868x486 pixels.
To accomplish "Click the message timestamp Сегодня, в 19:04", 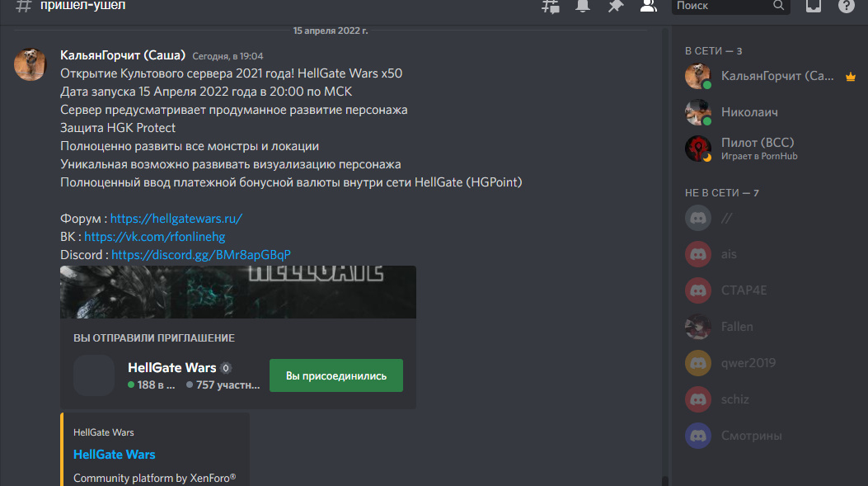I will tap(228, 56).
